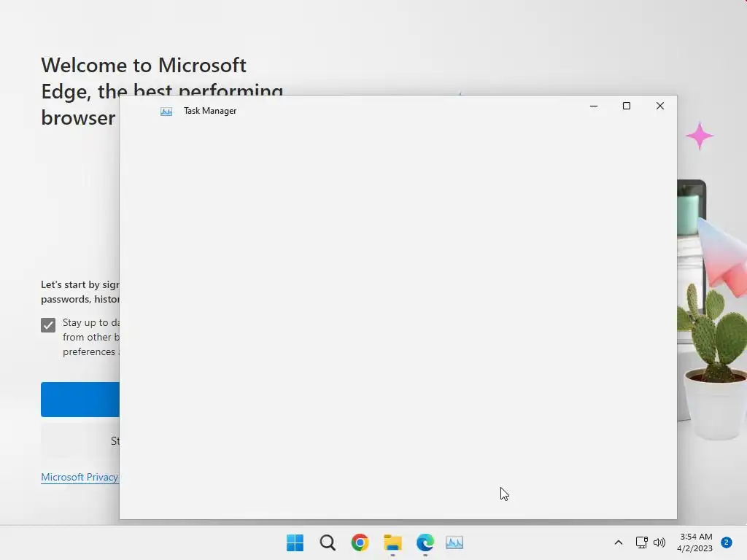Open Microsoft Privacy link in Edge

click(80, 477)
